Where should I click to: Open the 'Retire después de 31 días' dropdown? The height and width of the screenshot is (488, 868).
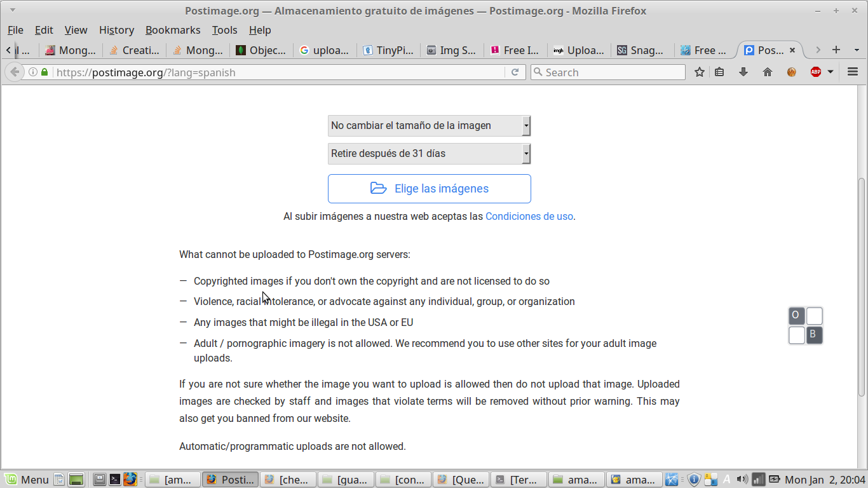[430, 154]
